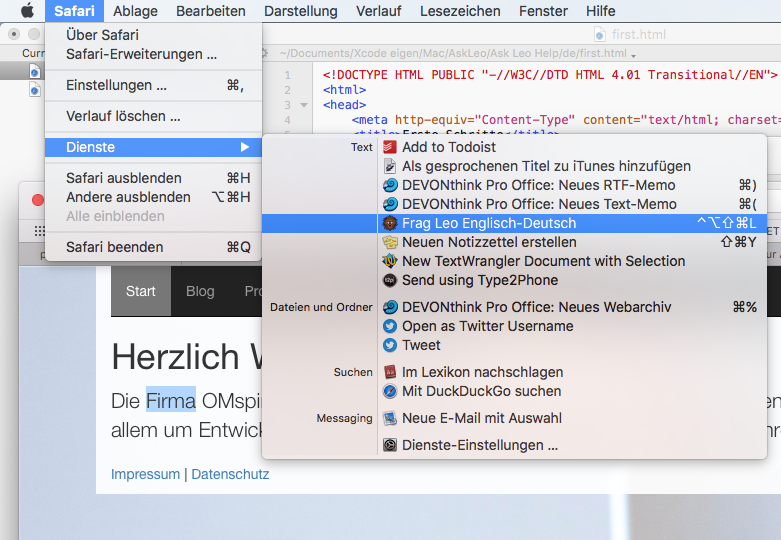
Task: Click the Twitter bird icon next to Tweet
Action: [390, 345]
